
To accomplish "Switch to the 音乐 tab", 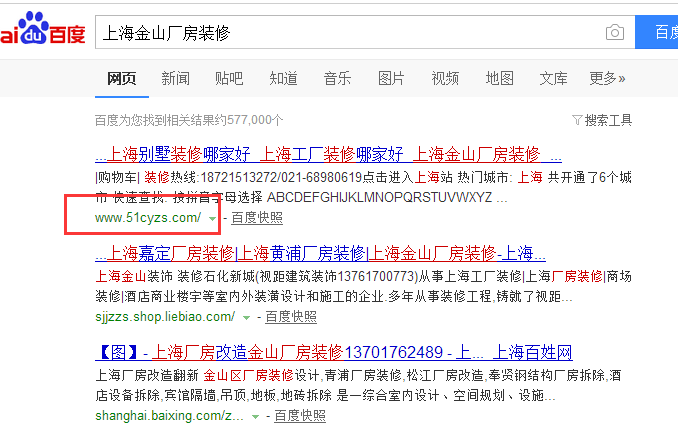I will [337, 79].
